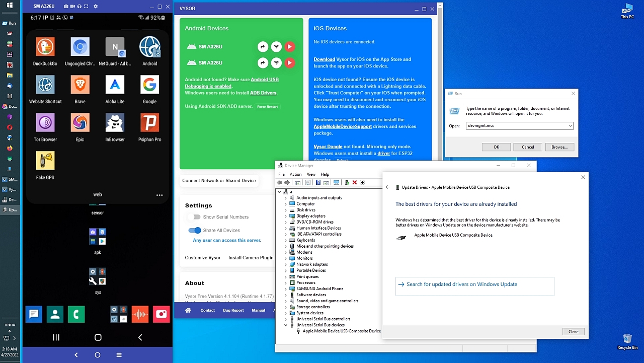Image resolution: width=644 pixels, height=363 pixels.
Task: Expand Audio inputs and outputs node
Action: click(x=285, y=198)
